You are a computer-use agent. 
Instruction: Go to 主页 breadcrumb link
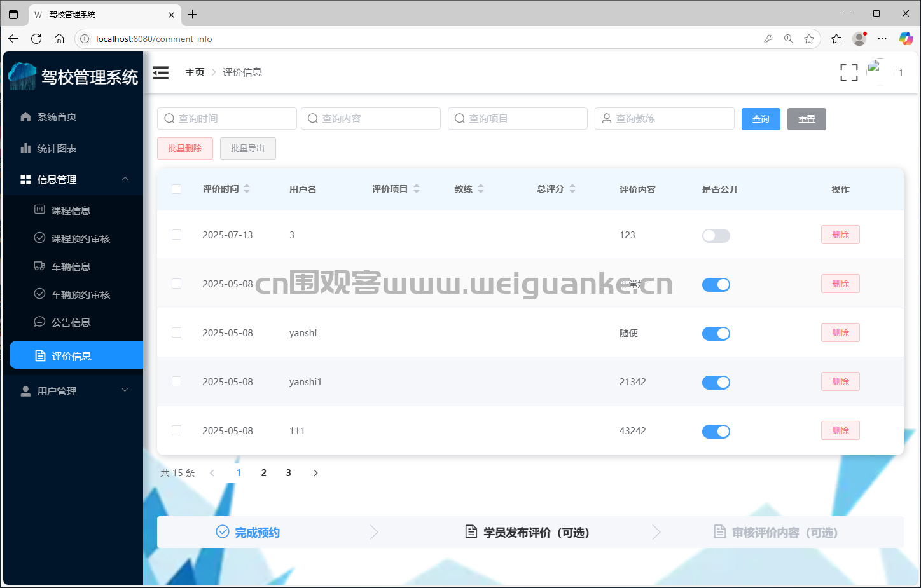[195, 72]
